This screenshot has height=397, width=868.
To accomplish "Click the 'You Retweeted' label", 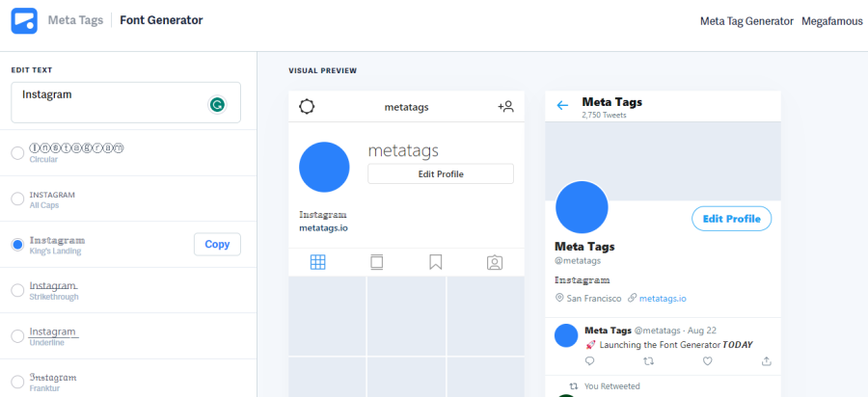I will [612, 386].
